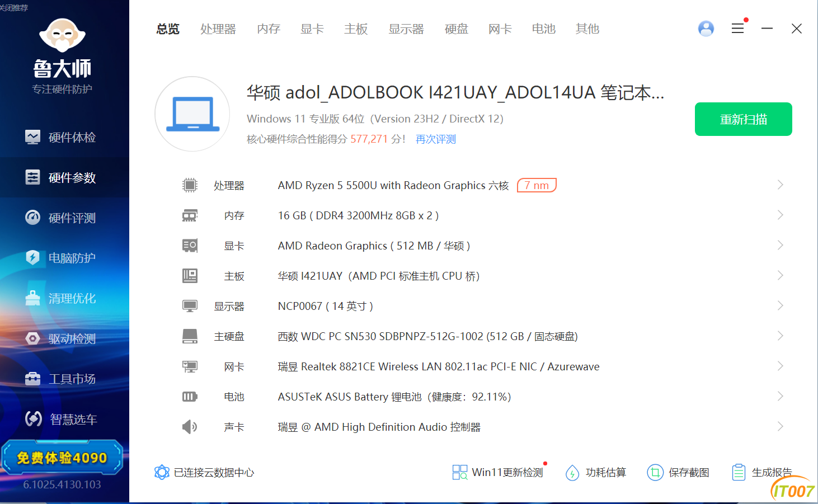Open 功耗估算 tool
This screenshot has width=818, height=504.
596,473
